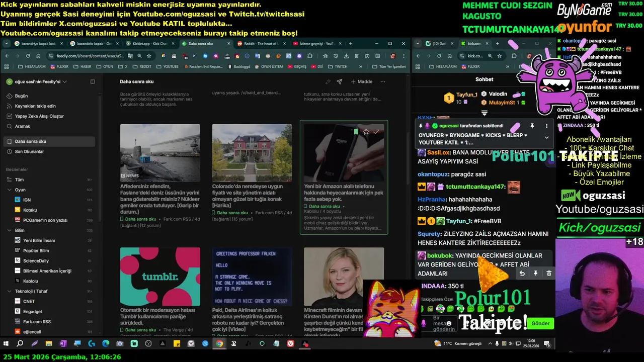Open Tüm Yer İşaretleri folder
644x362 pixels.
pyautogui.click(x=389, y=66)
